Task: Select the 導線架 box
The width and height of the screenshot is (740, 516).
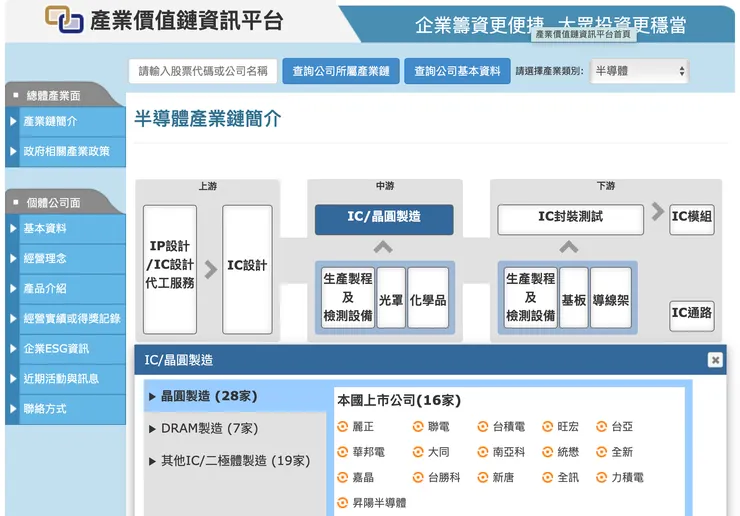Action: coord(611,298)
